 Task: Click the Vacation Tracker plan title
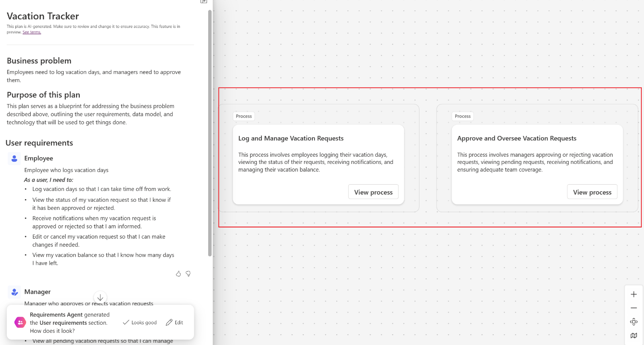coord(42,16)
